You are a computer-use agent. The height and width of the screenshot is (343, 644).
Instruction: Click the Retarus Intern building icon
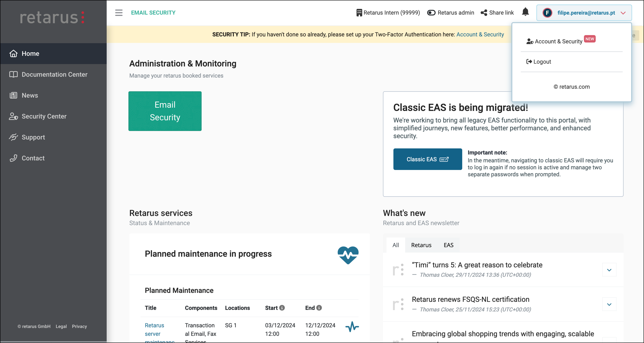click(359, 13)
